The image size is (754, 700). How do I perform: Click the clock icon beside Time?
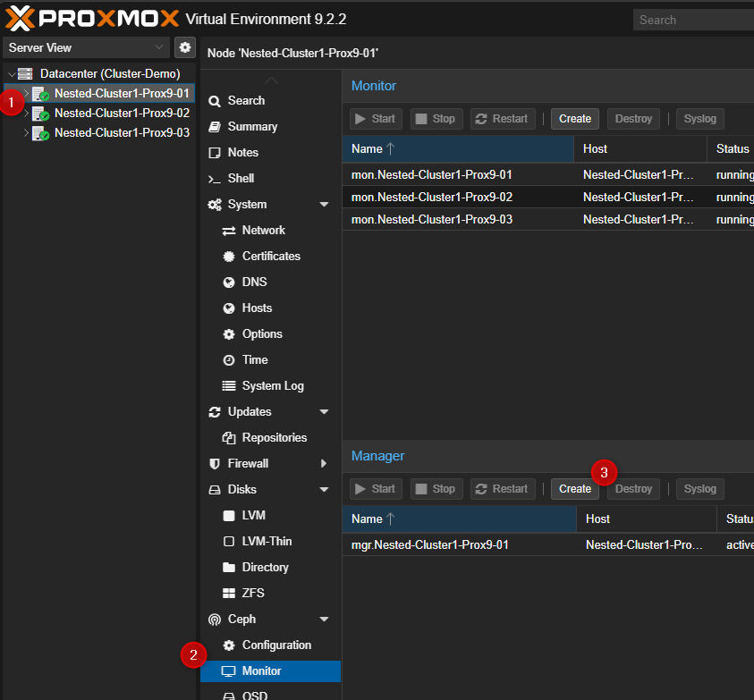(x=229, y=360)
